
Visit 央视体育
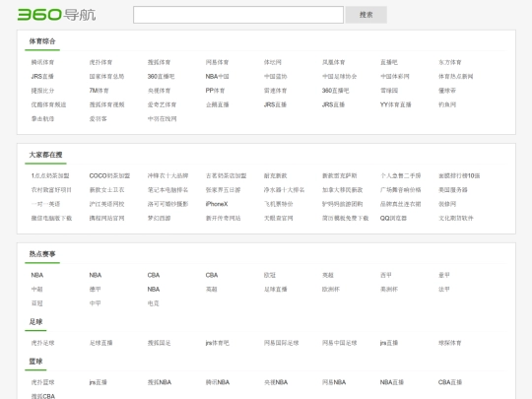[160, 91]
